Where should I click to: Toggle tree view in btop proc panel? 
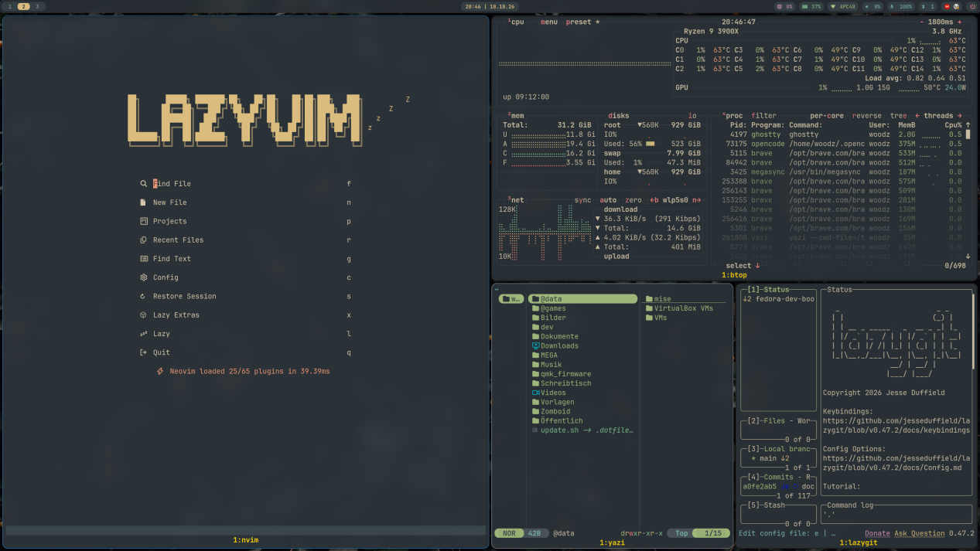(x=898, y=116)
